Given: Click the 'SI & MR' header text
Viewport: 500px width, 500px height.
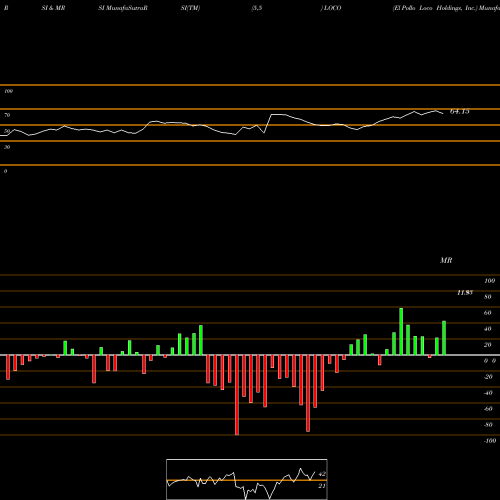Looking at the screenshot, I should (x=53, y=8).
